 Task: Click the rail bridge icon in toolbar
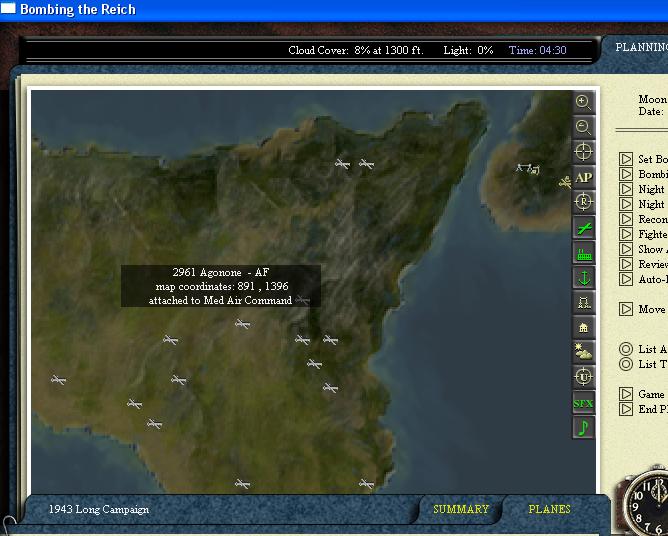(x=583, y=303)
